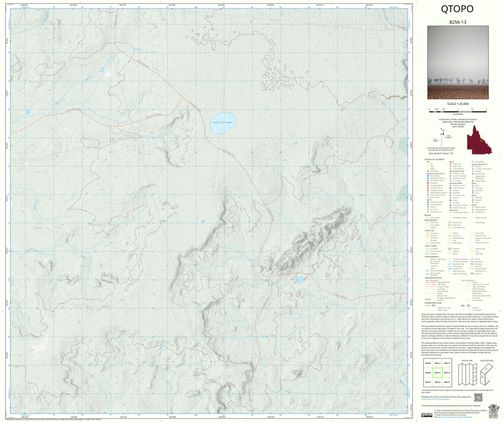Click the Queensland Government coat of arms logo
Viewport: 504px width, 422px height.
(492, 410)
